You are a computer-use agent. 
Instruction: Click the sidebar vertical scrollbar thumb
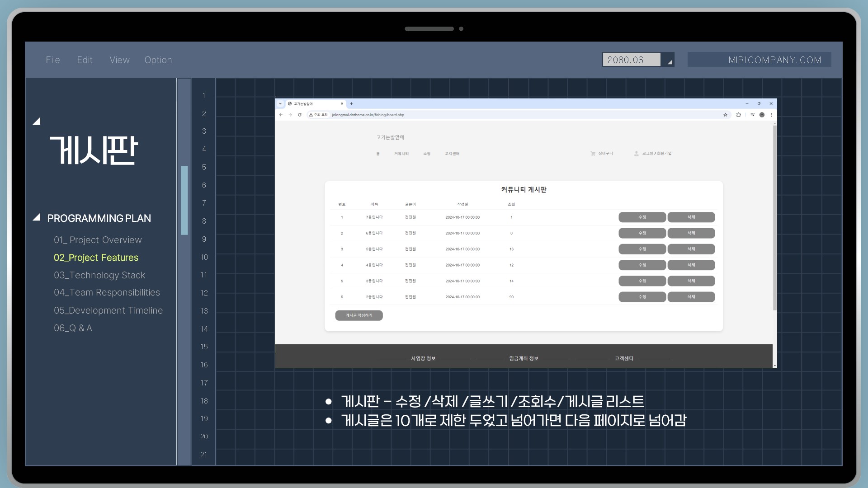(x=184, y=200)
